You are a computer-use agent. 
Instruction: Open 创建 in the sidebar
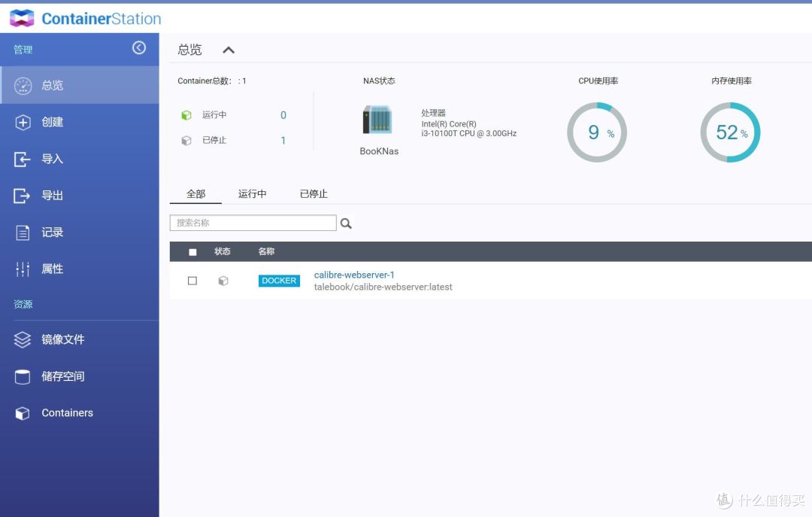tap(79, 123)
